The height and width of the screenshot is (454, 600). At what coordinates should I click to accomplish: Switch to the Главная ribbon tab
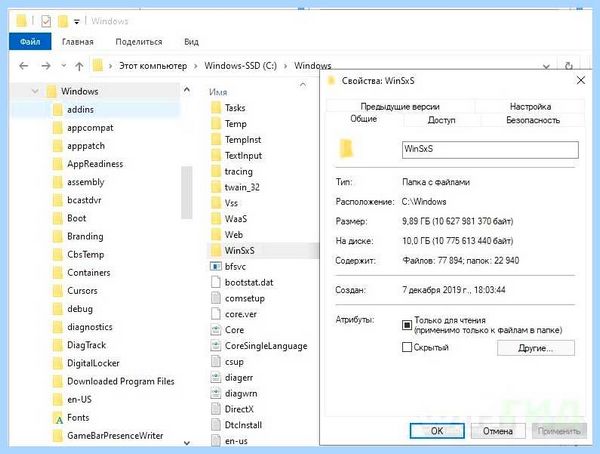pos(78,42)
